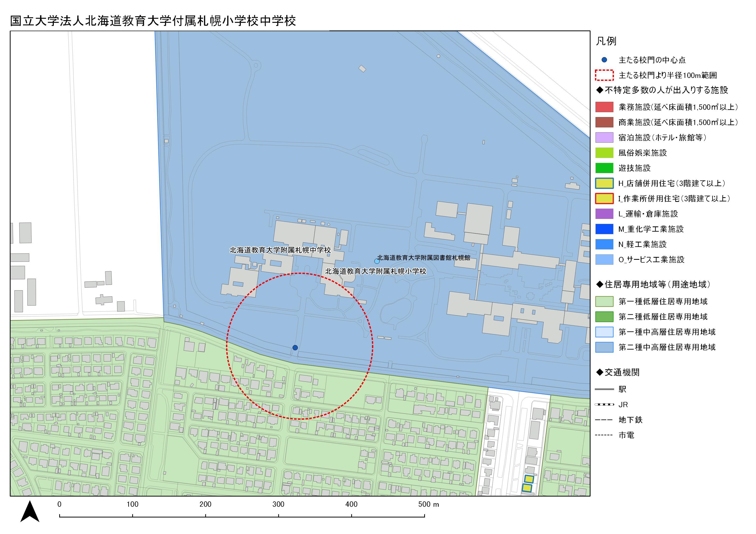Click the upper yellow shop-residence building on map

[529, 479]
